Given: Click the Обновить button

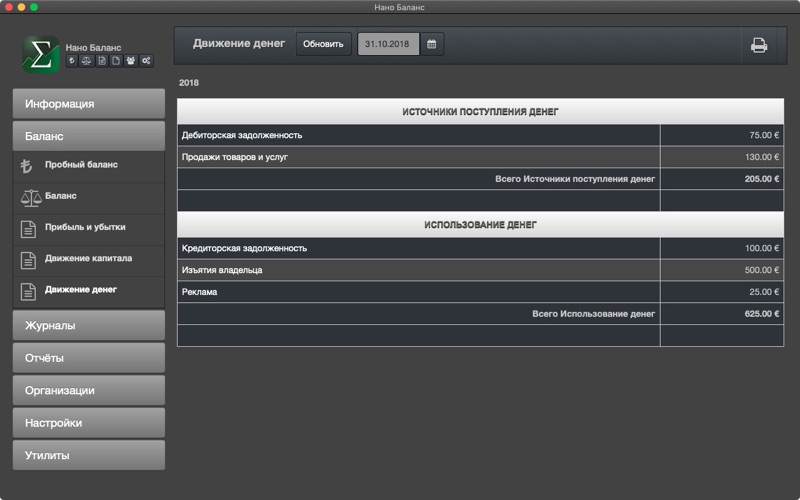Looking at the screenshot, I should point(323,44).
